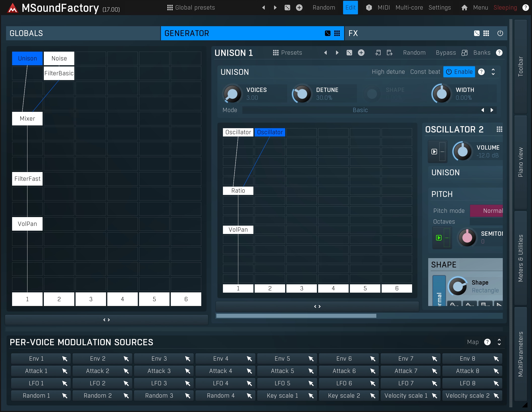The height and width of the screenshot is (412, 532).
Task: Click the MIDI panic exclamation icon
Action: click(x=369, y=8)
